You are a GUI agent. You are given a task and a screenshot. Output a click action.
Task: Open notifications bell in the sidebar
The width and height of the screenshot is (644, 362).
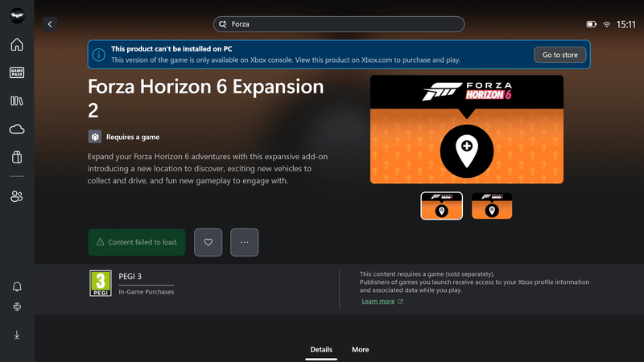tap(17, 286)
